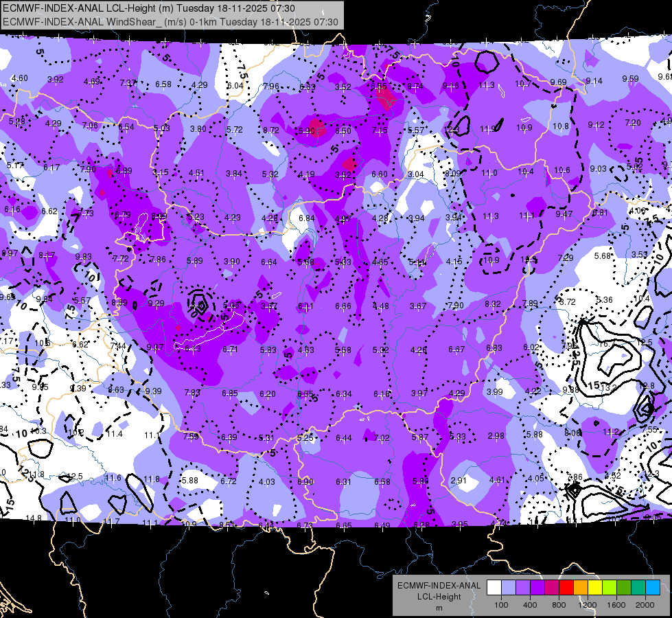672x618 pixels.
Task: Click 'ECMWF-INDEX-ANAL' text inside the legend box
Action: (439, 586)
